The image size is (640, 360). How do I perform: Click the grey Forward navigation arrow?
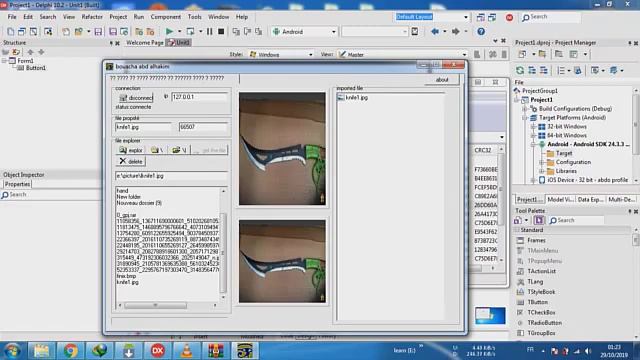(x=456, y=31)
